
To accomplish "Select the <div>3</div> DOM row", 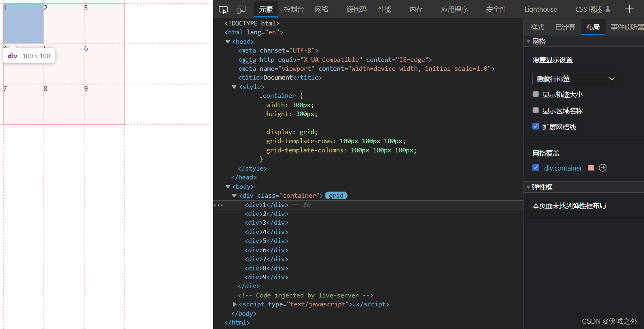I will 266,223.
